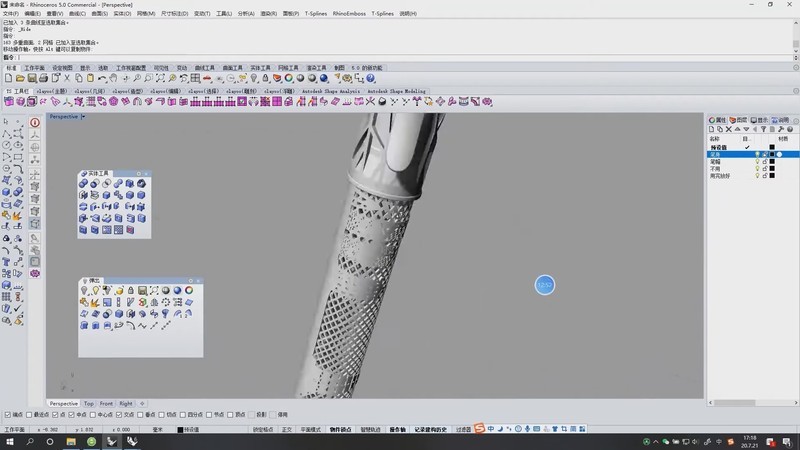Screen dimensions: 800x450
Task: Switch to the Top viewport tab
Action: (89, 403)
